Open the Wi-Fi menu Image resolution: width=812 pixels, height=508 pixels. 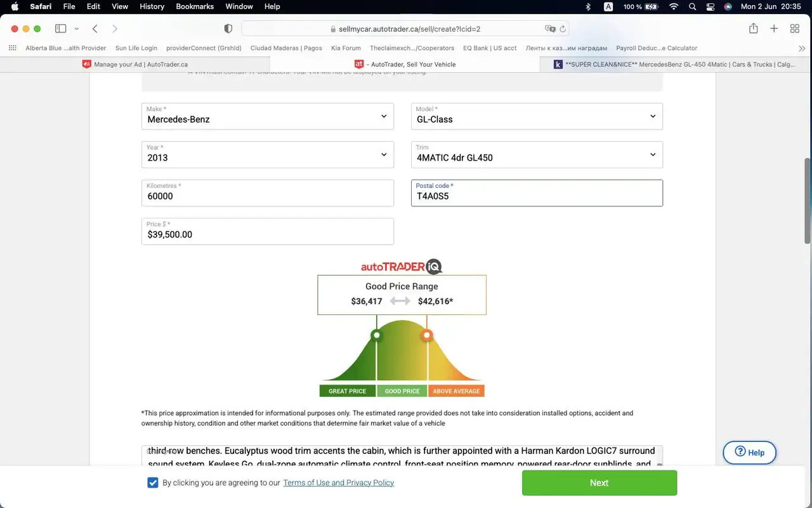674,6
